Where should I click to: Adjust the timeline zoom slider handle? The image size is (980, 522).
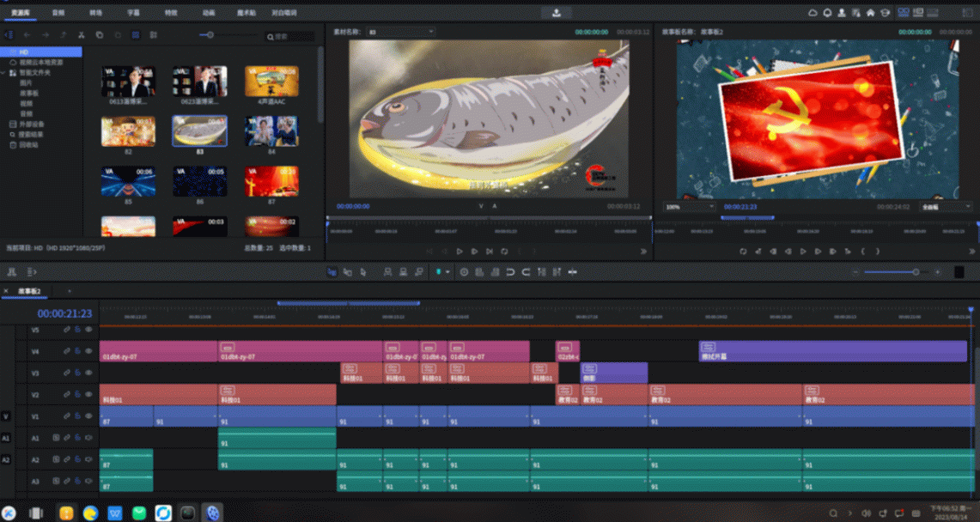click(916, 272)
